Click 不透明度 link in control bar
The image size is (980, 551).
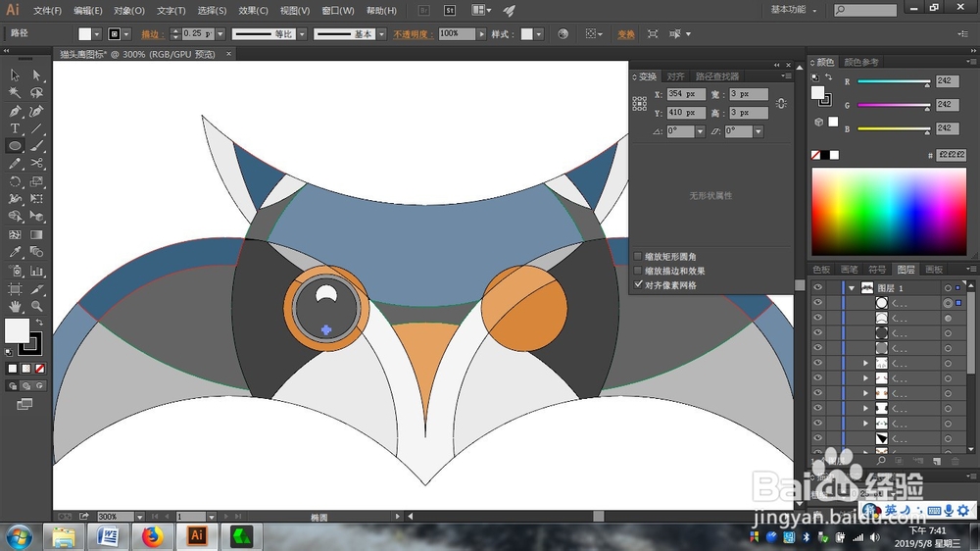(x=411, y=34)
